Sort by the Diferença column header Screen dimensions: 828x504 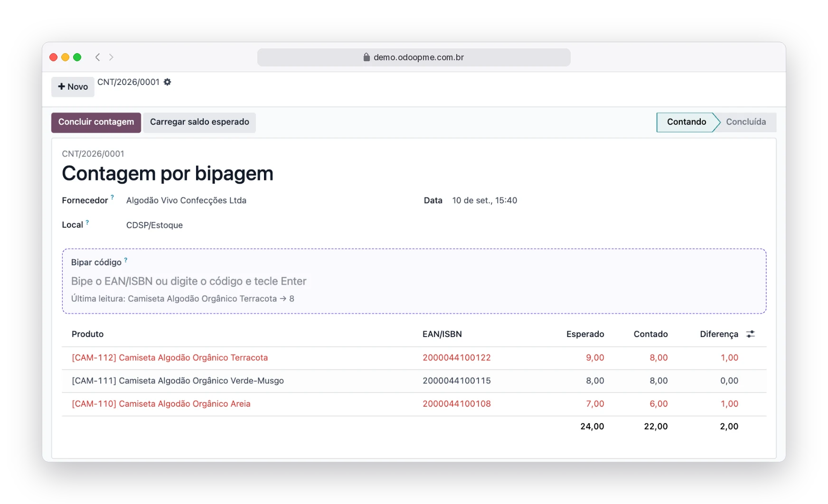tap(719, 334)
